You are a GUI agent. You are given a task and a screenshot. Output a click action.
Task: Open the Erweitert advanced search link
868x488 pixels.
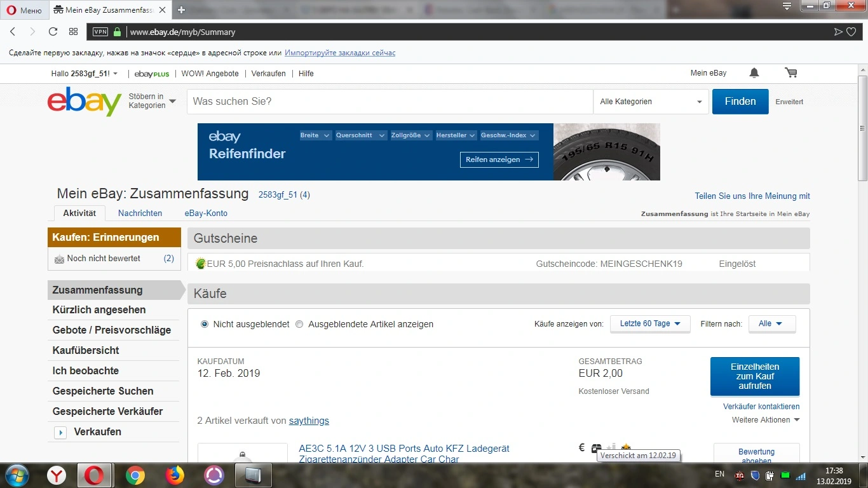[789, 102]
